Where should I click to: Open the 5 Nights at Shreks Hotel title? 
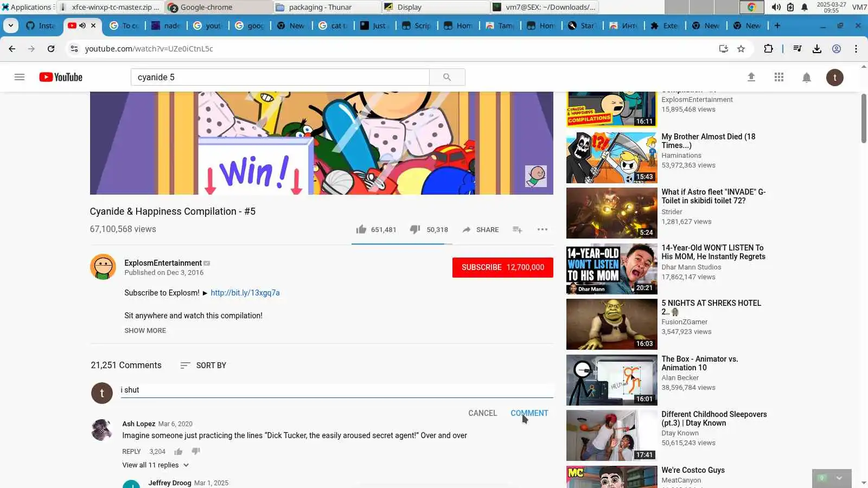711,307
